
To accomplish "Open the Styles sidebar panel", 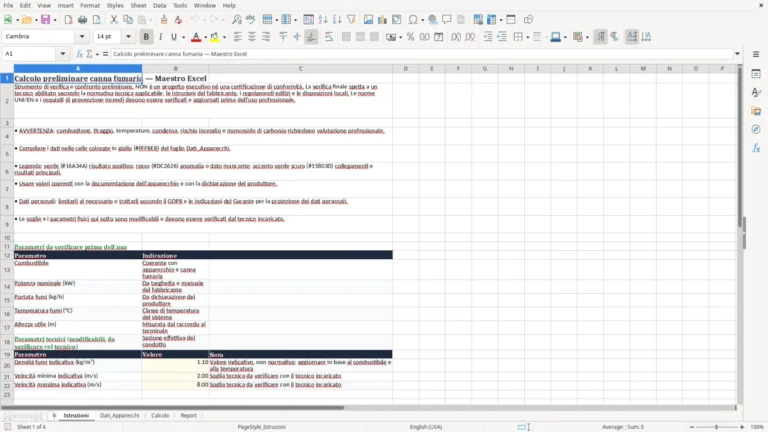I will click(756, 92).
